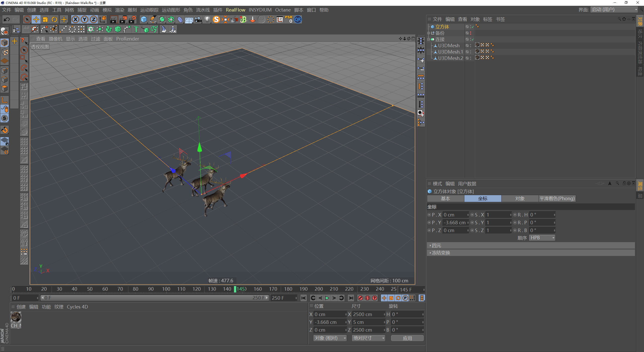Select the Rotate tool in top toolbar

tap(54, 20)
